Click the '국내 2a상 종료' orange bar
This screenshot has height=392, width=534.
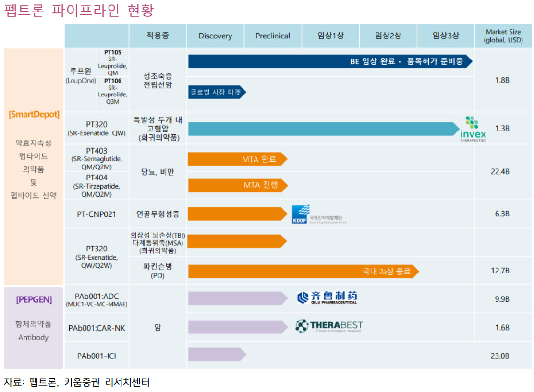tap(303, 272)
